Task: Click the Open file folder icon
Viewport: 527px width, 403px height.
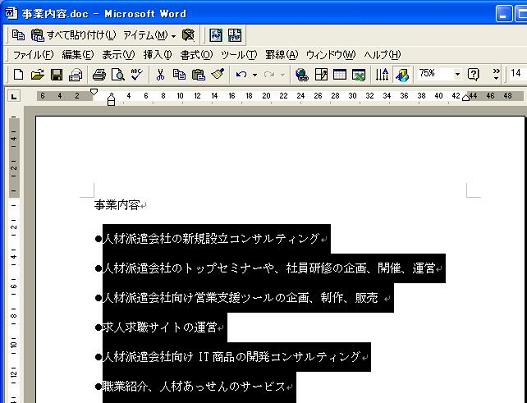Action: pyautogui.click(x=37, y=74)
